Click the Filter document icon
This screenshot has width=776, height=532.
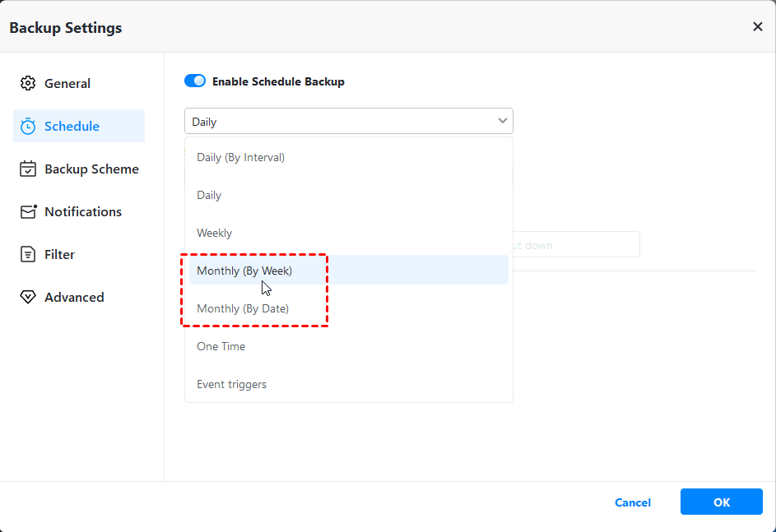coord(28,255)
